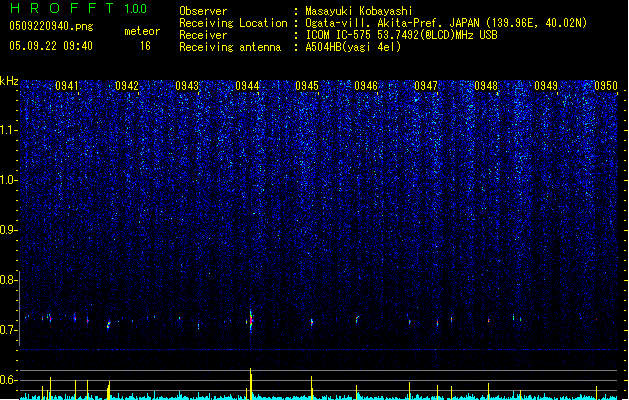
Task: Click the 'Receiver' field label
Action: [x=203, y=35]
